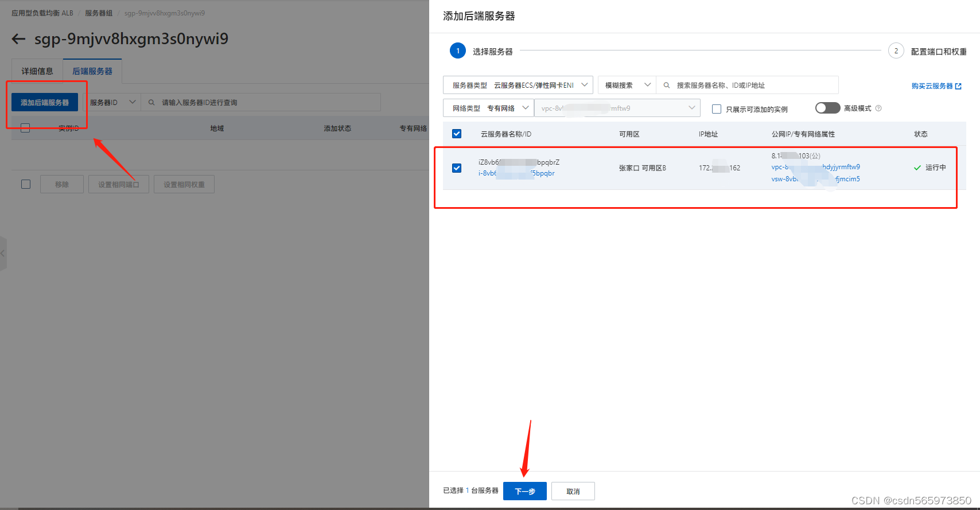Open the 模糊搜索 dropdown
The height and width of the screenshot is (510, 980).
coord(627,85)
